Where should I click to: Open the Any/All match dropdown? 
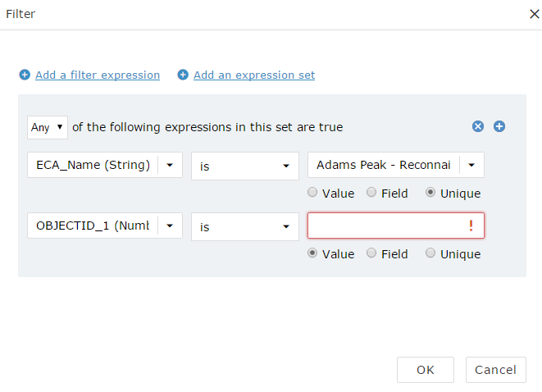pyautogui.click(x=47, y=127)
